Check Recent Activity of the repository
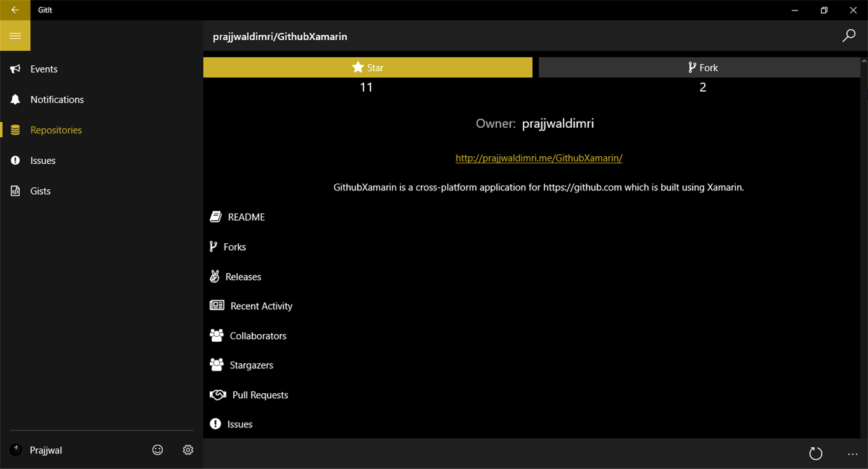 pos(261,306)
